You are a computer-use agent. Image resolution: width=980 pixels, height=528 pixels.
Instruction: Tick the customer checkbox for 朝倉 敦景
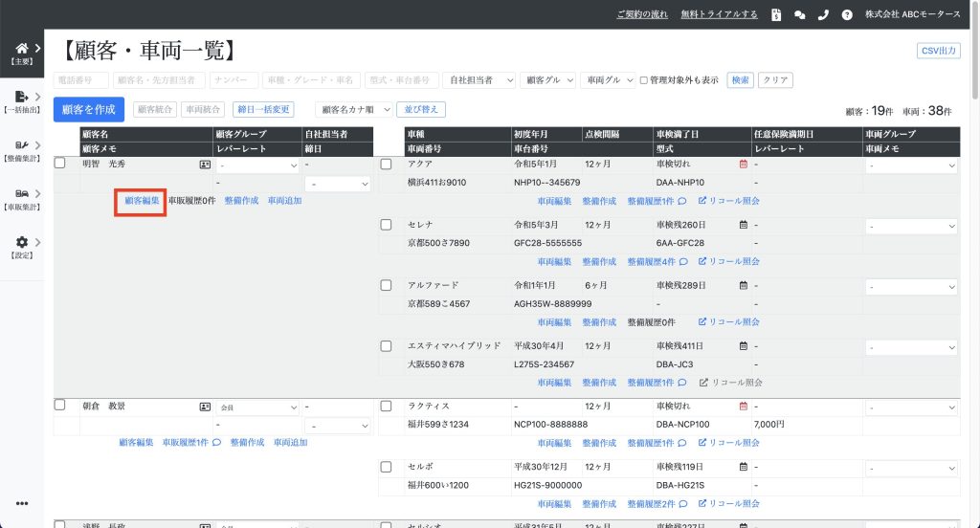click(x=59, y=405)
